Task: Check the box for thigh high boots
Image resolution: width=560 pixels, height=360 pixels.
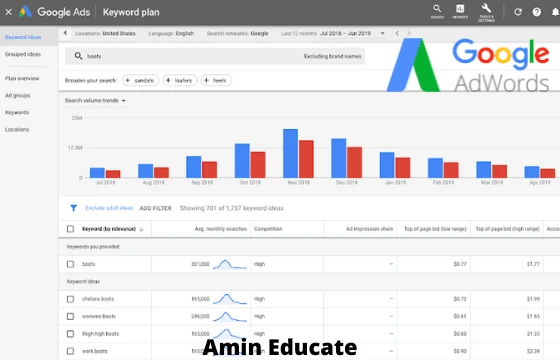Action: click(x=70, y=334)
